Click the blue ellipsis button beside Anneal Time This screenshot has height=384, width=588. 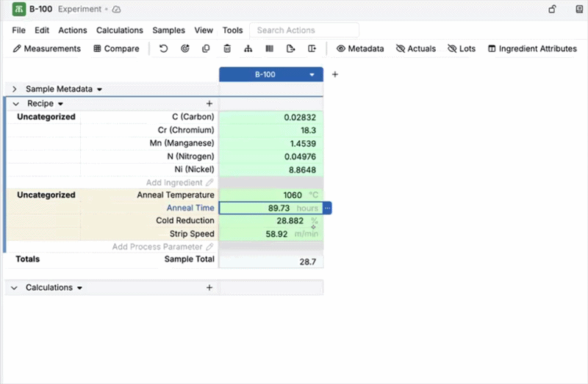[327, 208]
